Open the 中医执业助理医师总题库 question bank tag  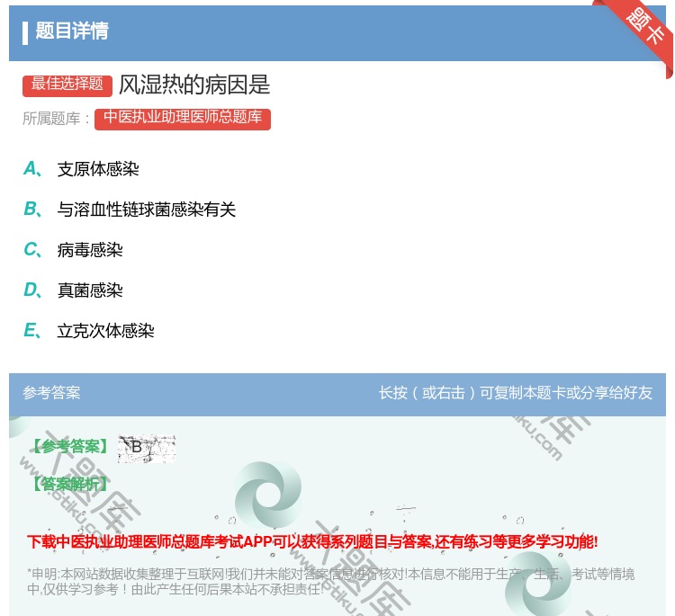(x=183, y=119)
